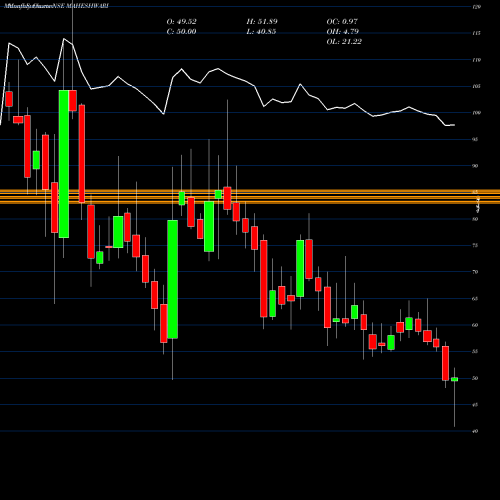This screenshot has width=500, height=500.
Task: Click the 110 price axis label
Action: 476,60
